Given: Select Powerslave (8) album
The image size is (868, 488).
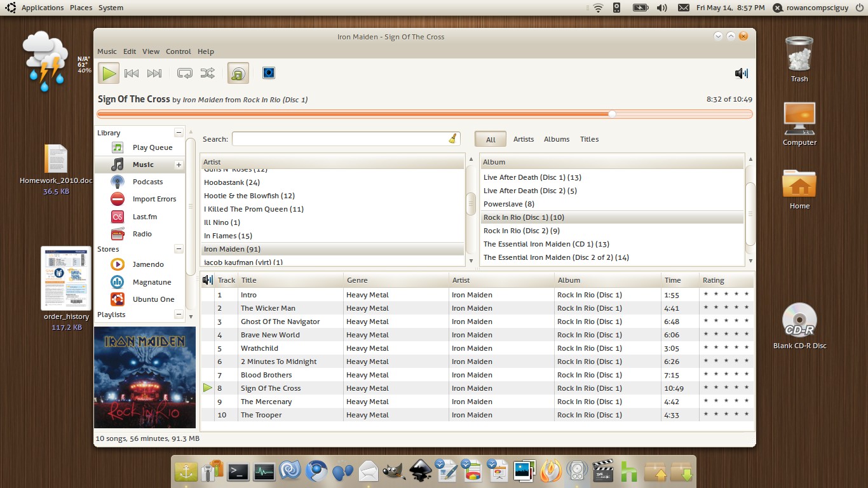Looking at the screenshot, I should (x=611, y=204).
